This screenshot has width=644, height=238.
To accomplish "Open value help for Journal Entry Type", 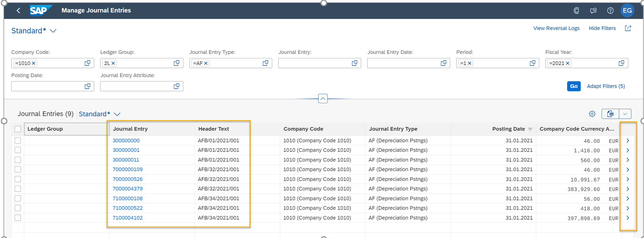I will point(265,63).
